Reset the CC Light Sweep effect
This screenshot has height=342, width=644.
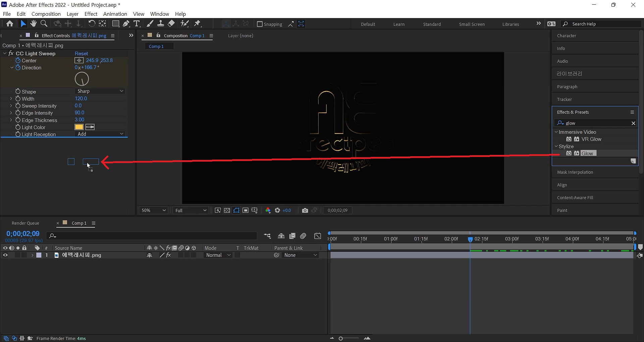coord(81,53)
